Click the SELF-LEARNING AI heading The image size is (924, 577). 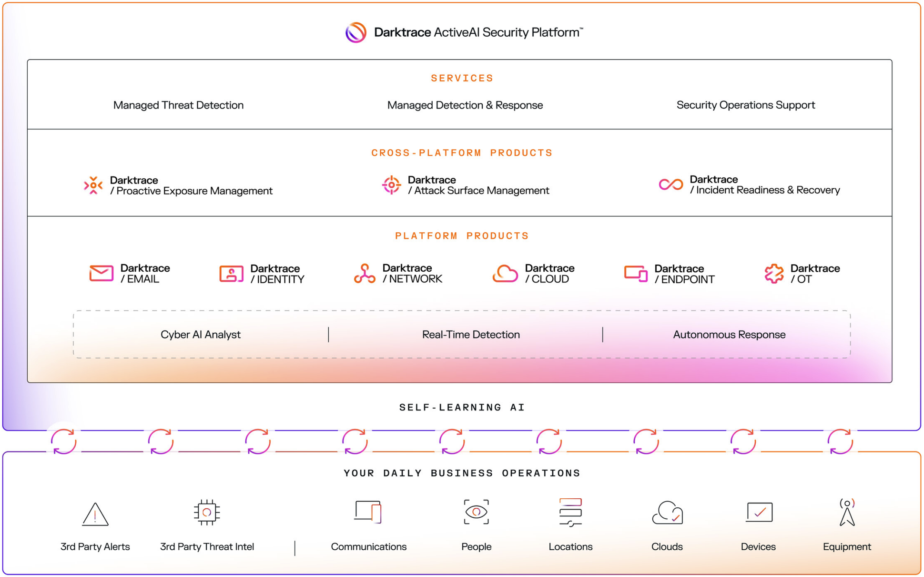(462, 407)
